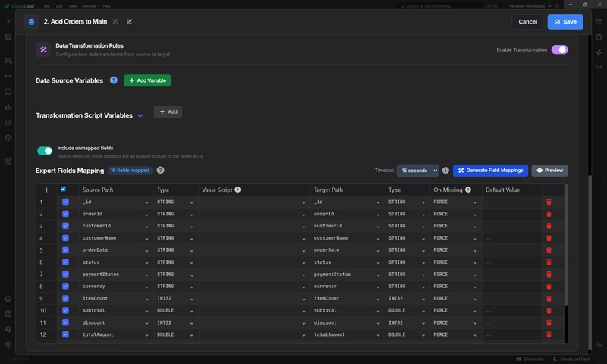Expand the left sidebar arrow
Viewport: 607px width, 364px height.
tap(8, 21)
